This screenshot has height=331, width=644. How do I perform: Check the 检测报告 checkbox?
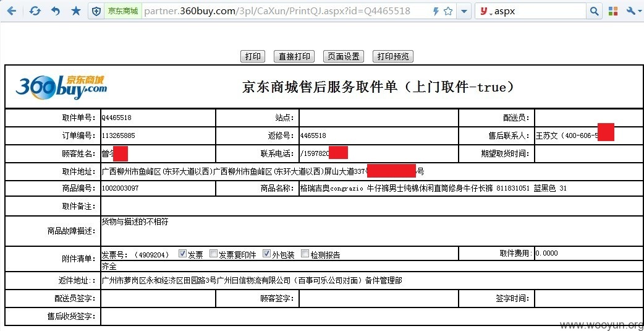pyautogui.click(x=305, y=254)
